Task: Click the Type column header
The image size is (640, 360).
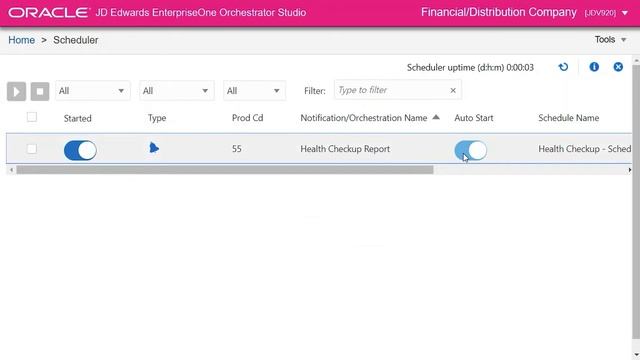Action: click(x=157, y=118)
